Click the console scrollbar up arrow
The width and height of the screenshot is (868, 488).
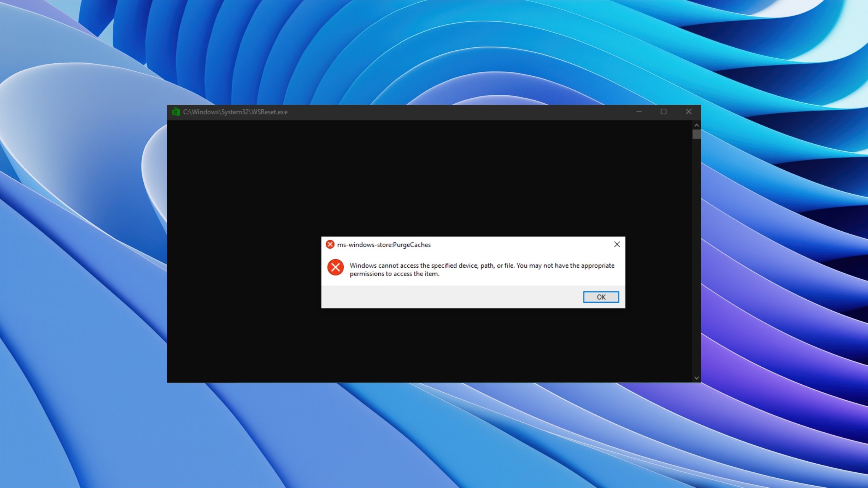point(696,125)
